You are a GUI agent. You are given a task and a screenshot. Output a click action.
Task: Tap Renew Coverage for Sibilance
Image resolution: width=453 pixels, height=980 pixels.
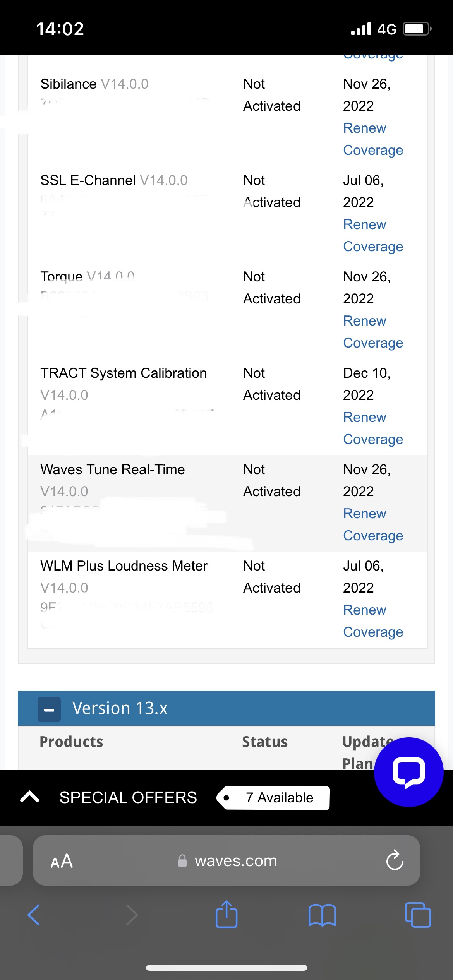coord(372,139)
